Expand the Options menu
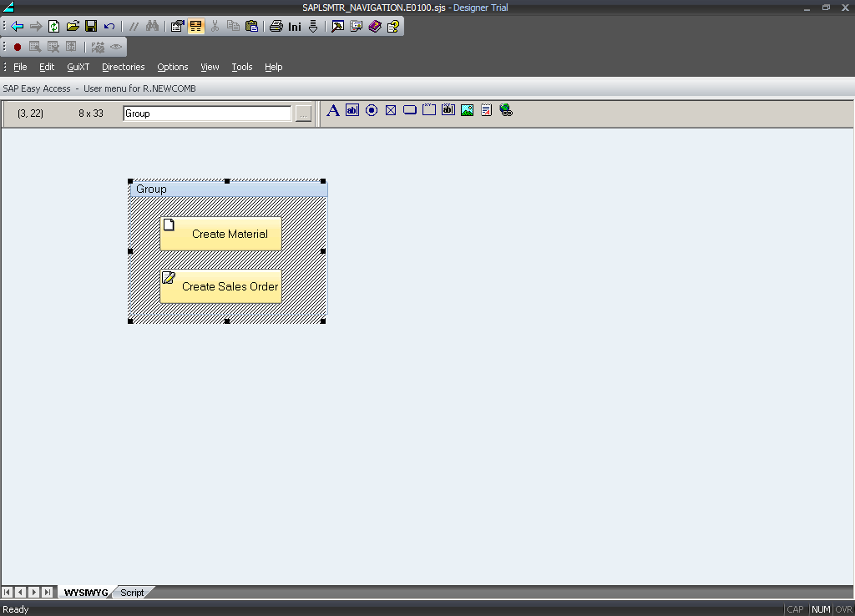The height and width of the screenshot is (616, 855). tap(173, 67)
